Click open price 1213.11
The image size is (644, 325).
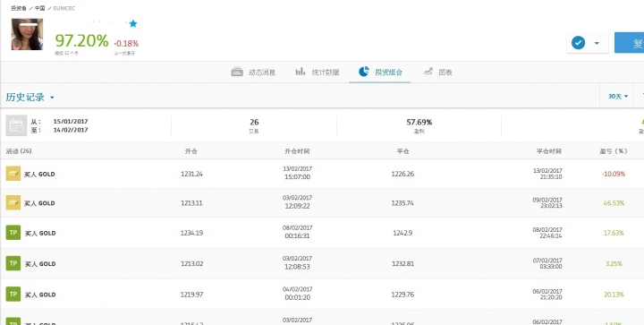pyautogui.click(x=191, y=203)
